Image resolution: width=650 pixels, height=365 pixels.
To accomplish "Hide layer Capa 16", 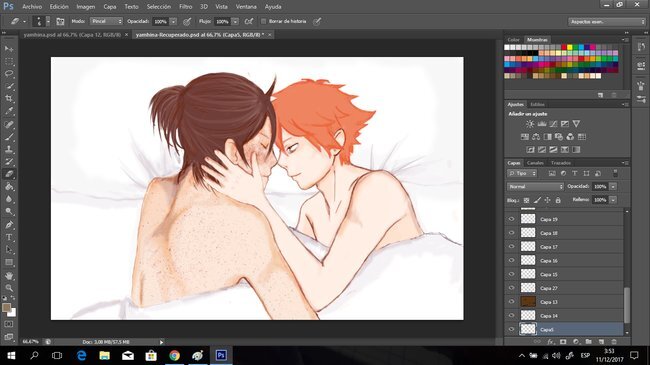I will click(x=511, y=260).
